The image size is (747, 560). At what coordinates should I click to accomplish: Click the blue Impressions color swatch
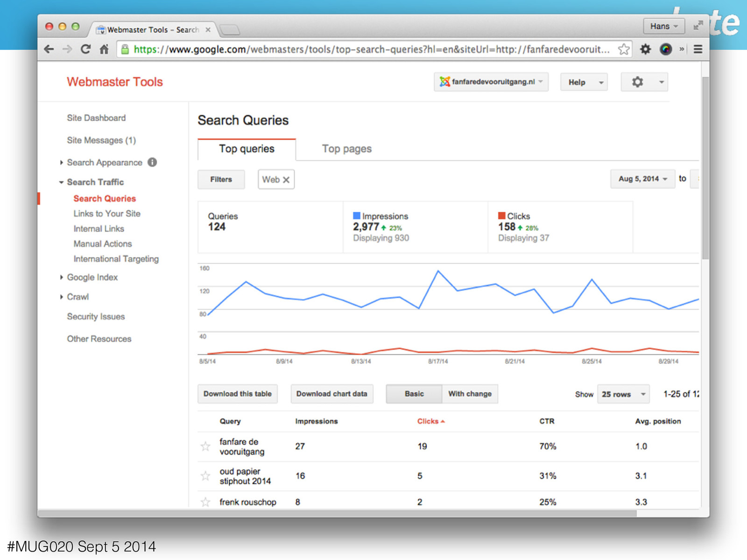[x=357, y=216]
